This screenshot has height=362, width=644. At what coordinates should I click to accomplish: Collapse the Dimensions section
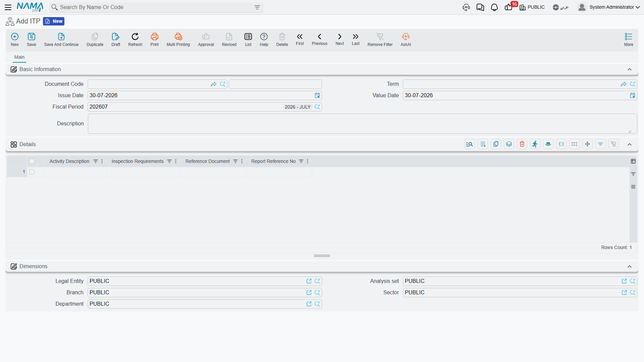click(630, 266)
